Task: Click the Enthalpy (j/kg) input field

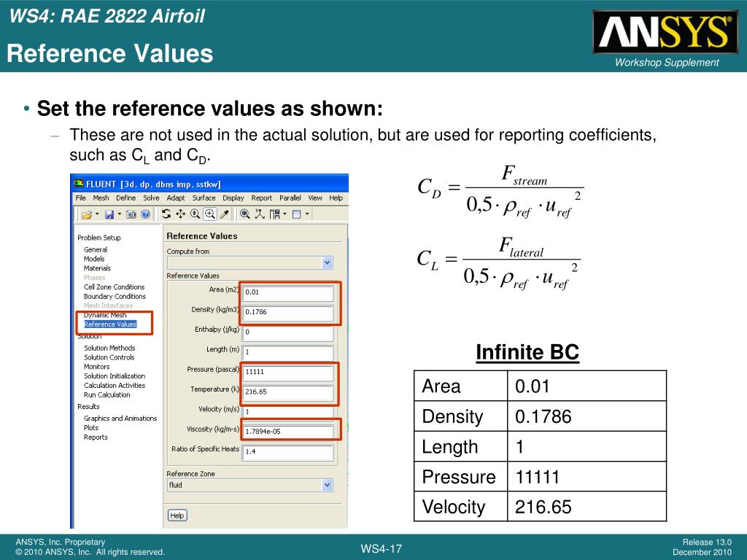Action: (x=287, y=332)
